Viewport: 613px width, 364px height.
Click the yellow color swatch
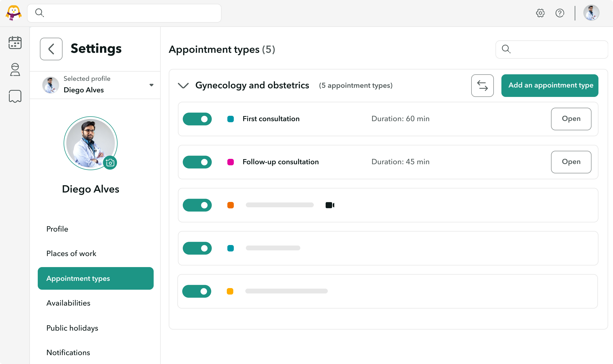click(x=230, y=291)
